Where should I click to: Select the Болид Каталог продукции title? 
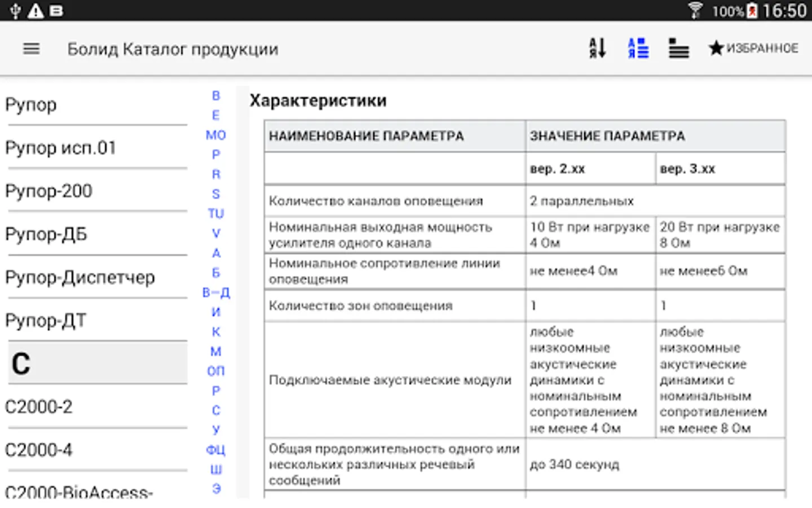173,50
